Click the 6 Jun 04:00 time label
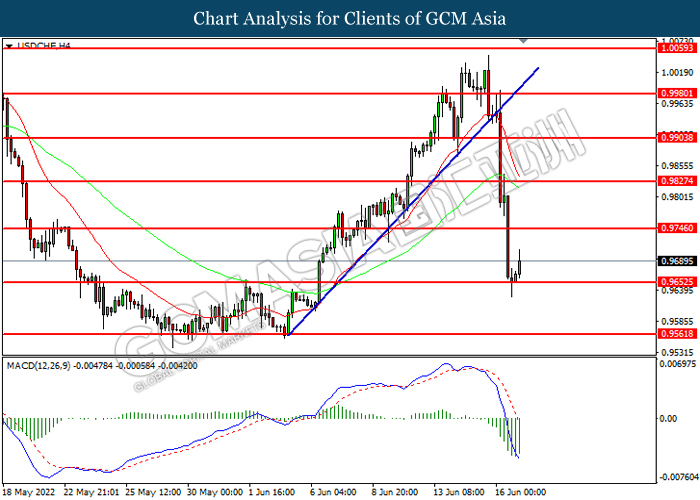 tap(333, 492)
